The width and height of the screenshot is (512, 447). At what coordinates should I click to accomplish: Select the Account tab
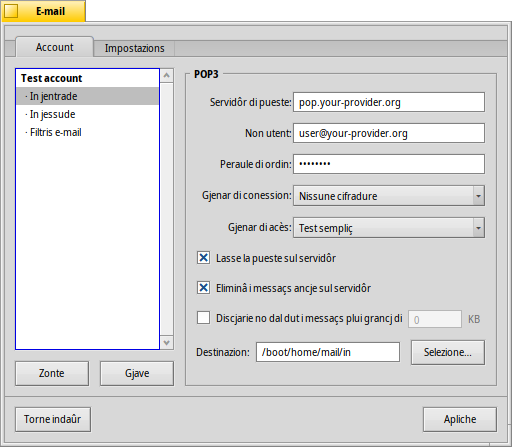click(x=55, y=47)
